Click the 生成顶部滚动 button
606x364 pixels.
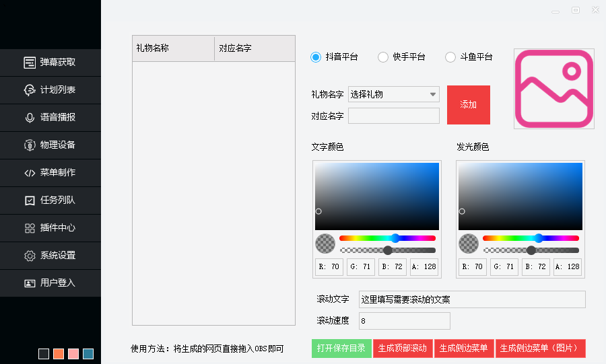click(403, 349)
